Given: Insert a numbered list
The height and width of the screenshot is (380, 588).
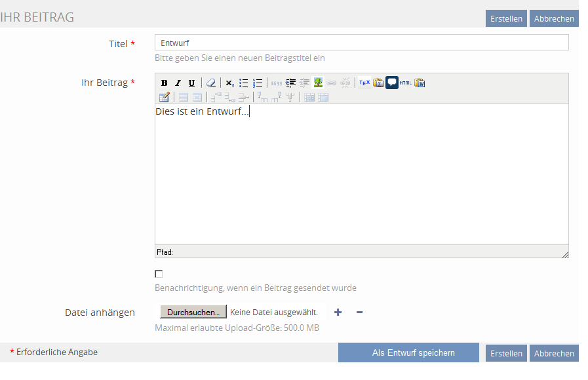Looking at the screenshot, I should click(258, 83).
